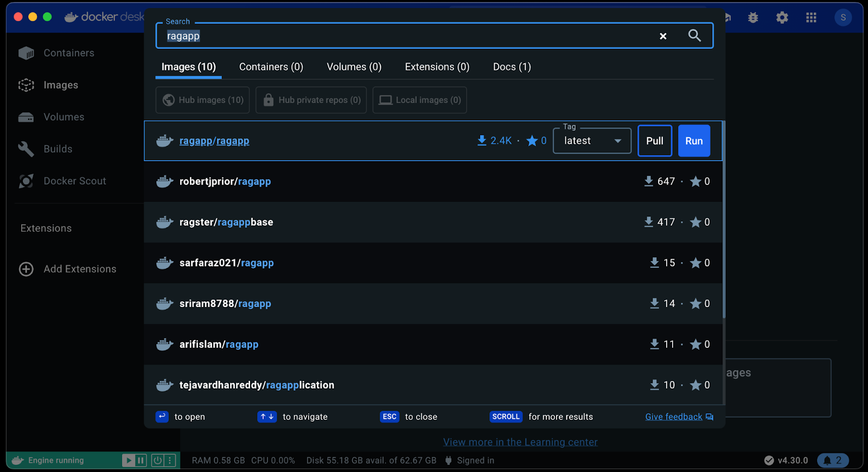
Task: Click the engine pause button
Action: pyautogui.click(x=141, y=461)
